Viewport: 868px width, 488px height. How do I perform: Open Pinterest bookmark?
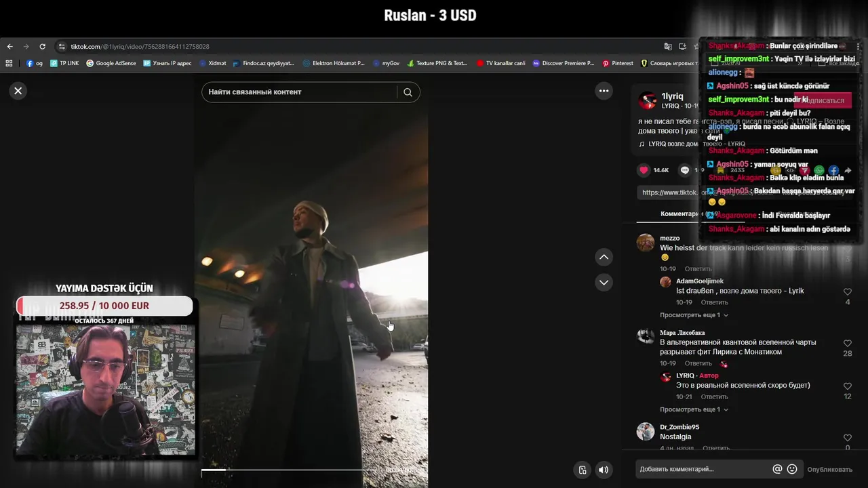617,63
